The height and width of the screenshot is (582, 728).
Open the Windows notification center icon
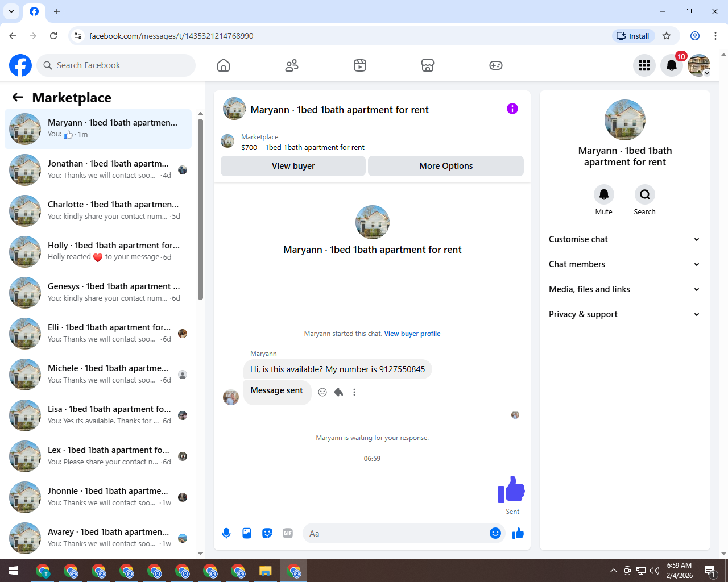pyautogui.click(x=710, y=571)
